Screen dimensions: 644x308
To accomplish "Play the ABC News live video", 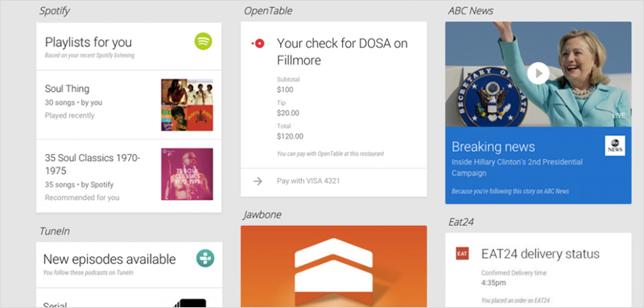I will click(x=538, y=73).
